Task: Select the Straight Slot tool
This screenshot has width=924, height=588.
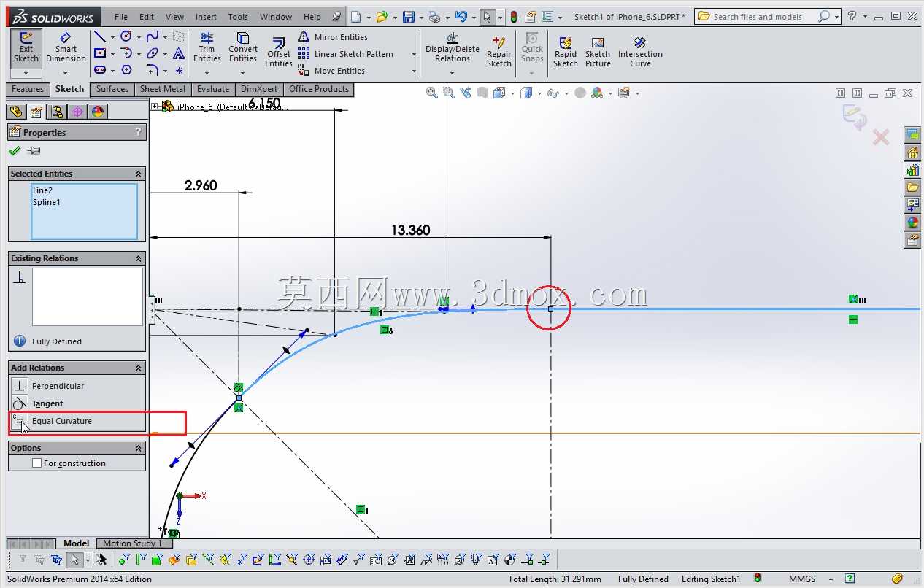Action: 100,70
